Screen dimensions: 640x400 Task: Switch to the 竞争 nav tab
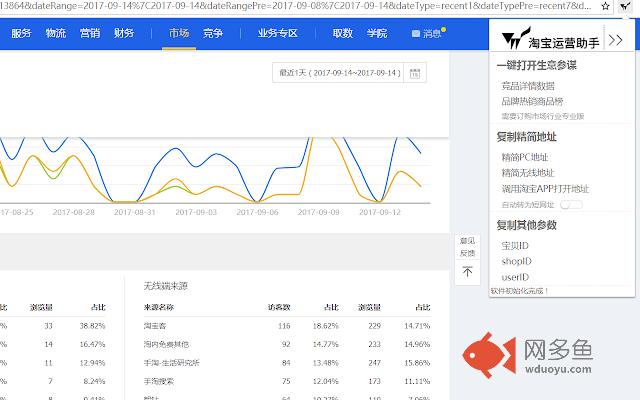[213, 33]
